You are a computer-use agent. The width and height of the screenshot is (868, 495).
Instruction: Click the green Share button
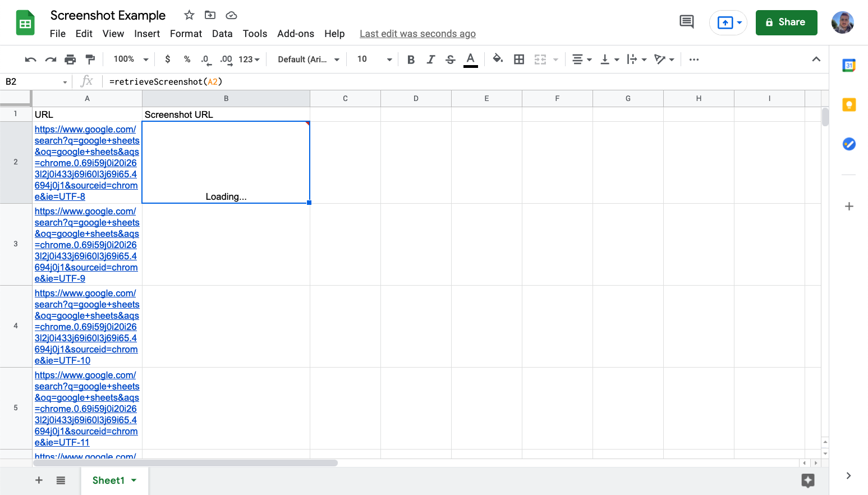point(786,22)
